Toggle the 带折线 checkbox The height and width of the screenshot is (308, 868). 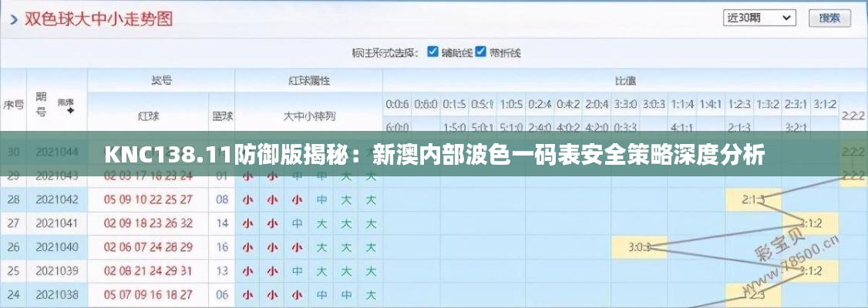pos(481,52)
